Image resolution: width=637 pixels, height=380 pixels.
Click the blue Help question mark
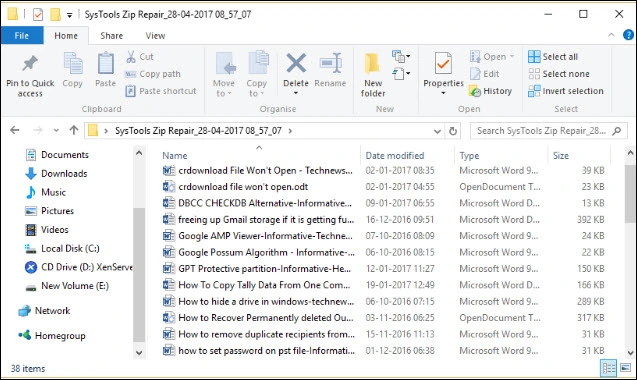pos(628,35)
